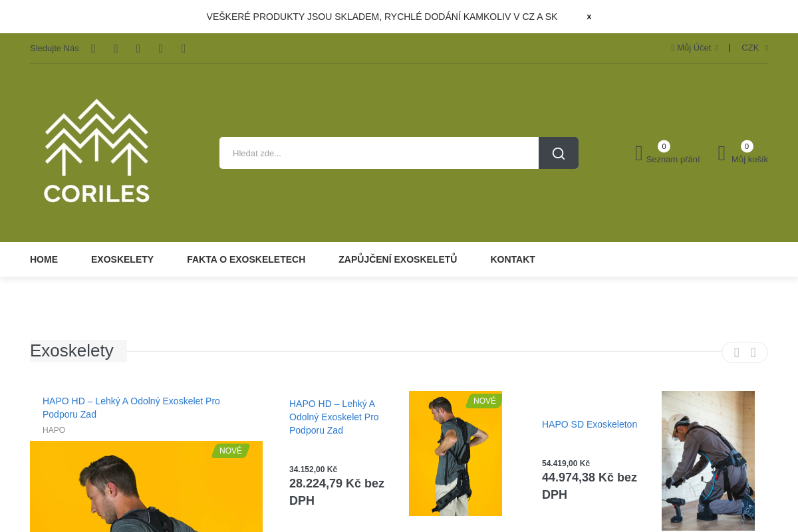Click the 28.224,79 Kč bez DPH price
The height and width of the screenshot is (532, 798).
(x=336, y=492)
